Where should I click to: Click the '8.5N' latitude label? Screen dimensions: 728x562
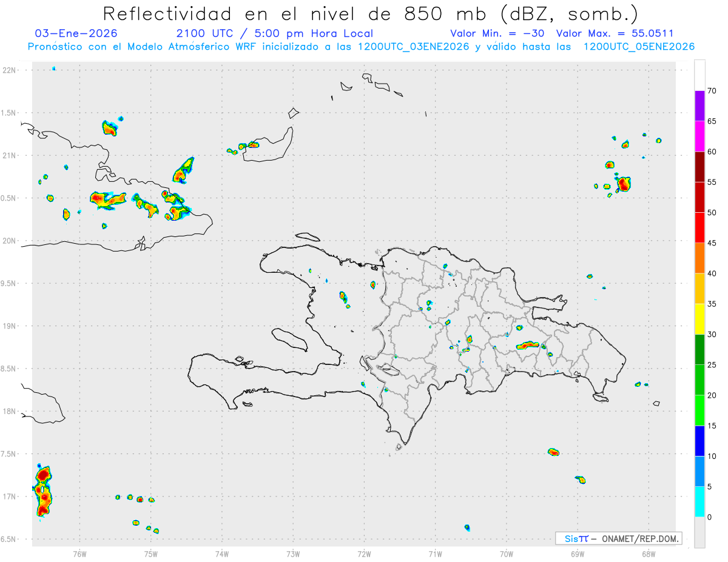click(9, 369)
